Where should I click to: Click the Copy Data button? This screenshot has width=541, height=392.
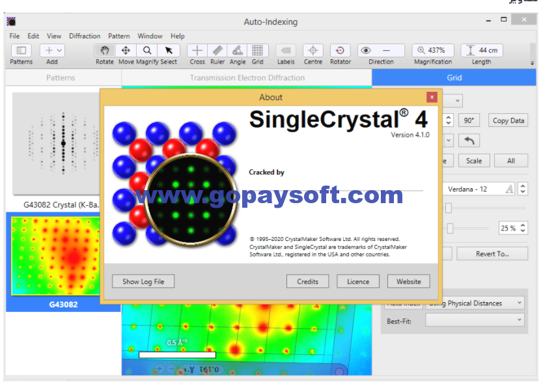coord(508,120)
